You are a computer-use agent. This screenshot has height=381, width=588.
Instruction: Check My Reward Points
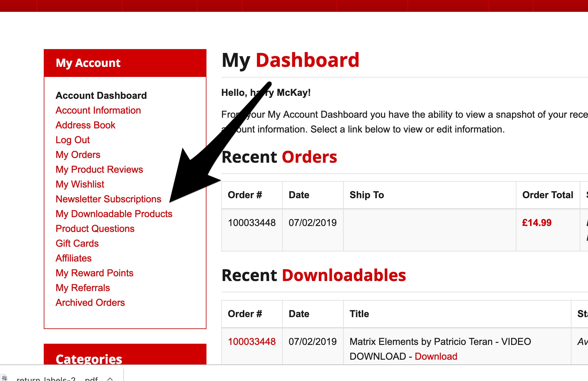click(94, 273)
